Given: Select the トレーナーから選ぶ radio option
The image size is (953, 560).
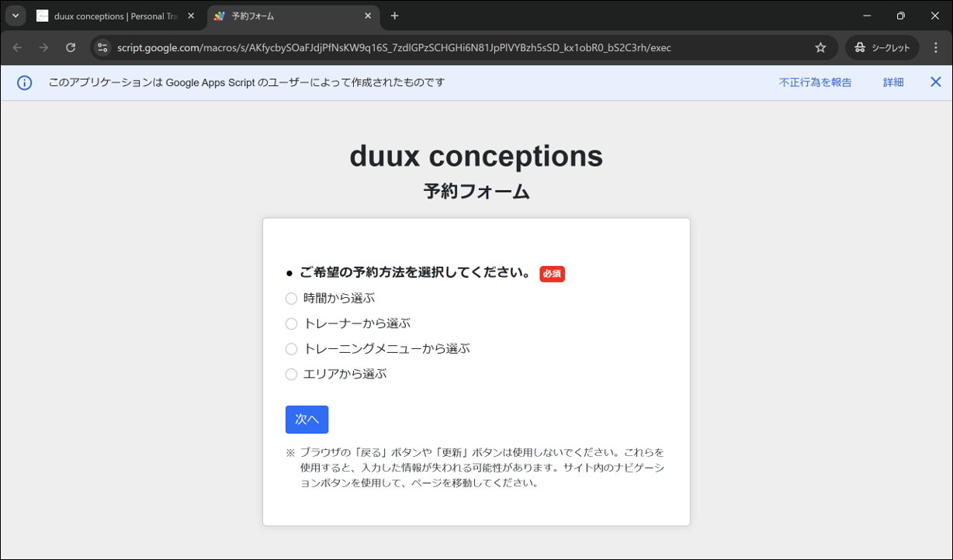Looking at the screenshot, I should click(292, 323).
